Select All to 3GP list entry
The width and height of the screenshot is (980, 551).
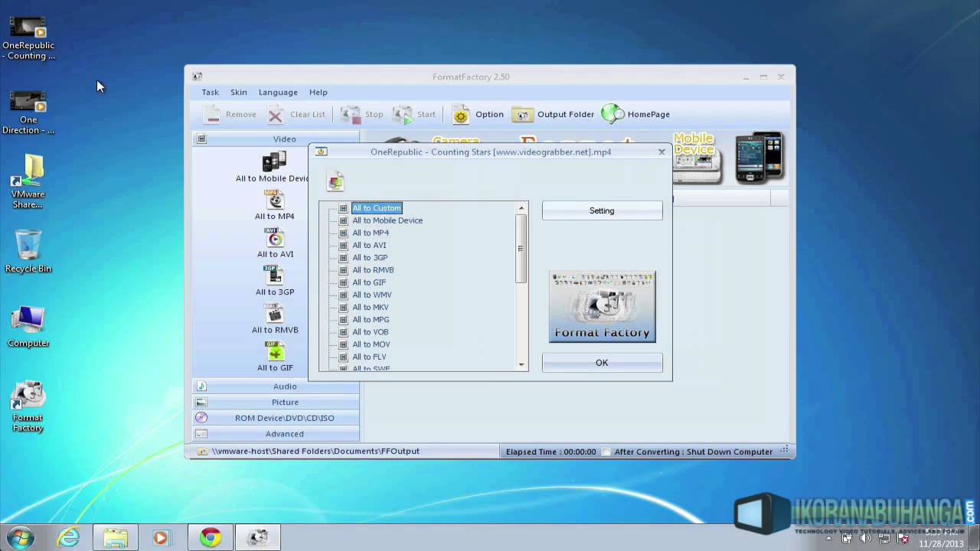tap(370, 257)
